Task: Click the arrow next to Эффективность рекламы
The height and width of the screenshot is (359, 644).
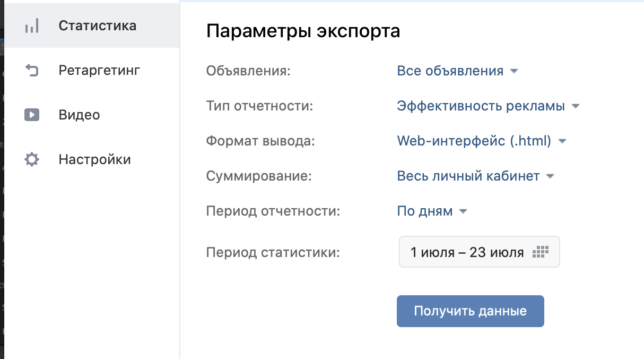Action: pos(575,107)
